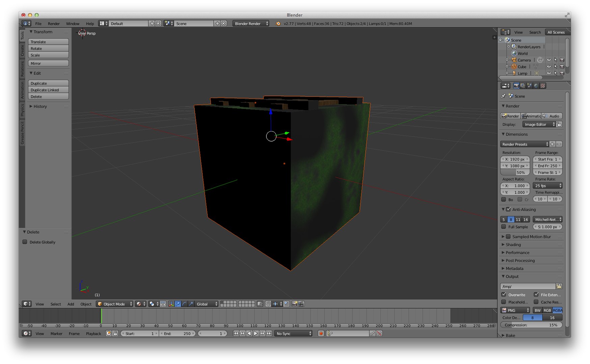Open the Timeline editor type selector icon
Screen dimensions: 590x364
pos(27,333)
